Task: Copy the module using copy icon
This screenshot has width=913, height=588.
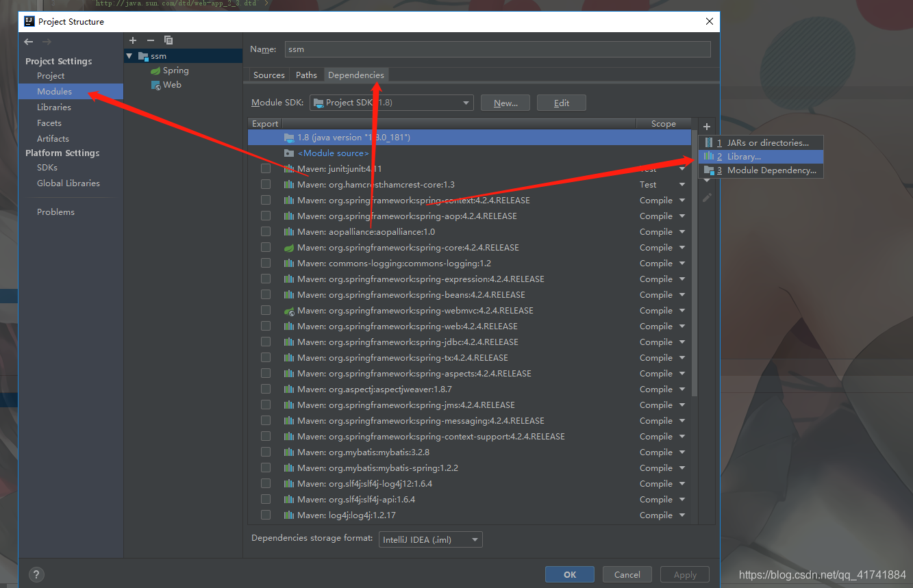Action: (x=168, y=40)
